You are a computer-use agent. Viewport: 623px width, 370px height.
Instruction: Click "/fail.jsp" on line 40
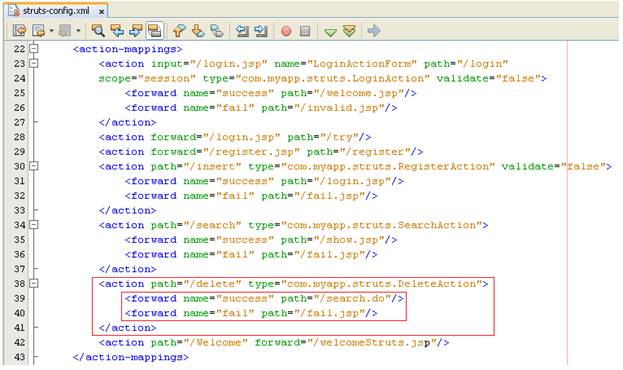[x=330, y=314]
